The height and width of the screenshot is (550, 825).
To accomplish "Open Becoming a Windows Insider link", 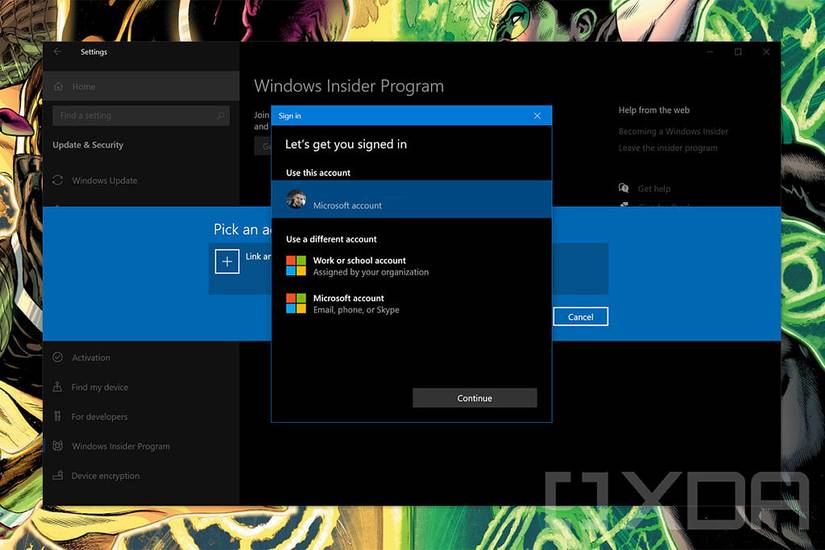I will click(673, 131).
